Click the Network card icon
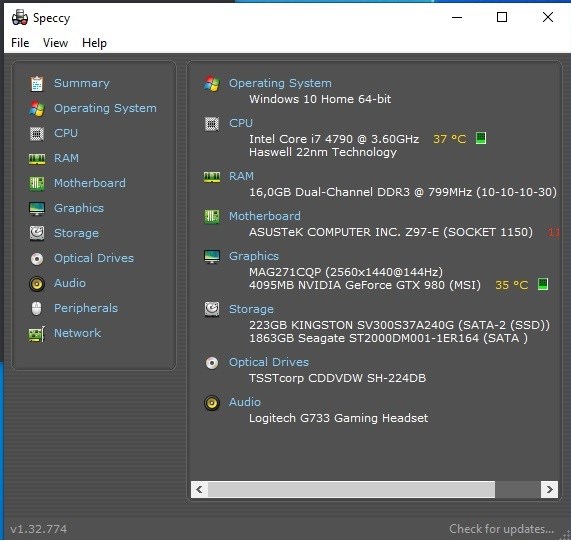The height and width of the screenshot is (541, 571). (37, 334)
